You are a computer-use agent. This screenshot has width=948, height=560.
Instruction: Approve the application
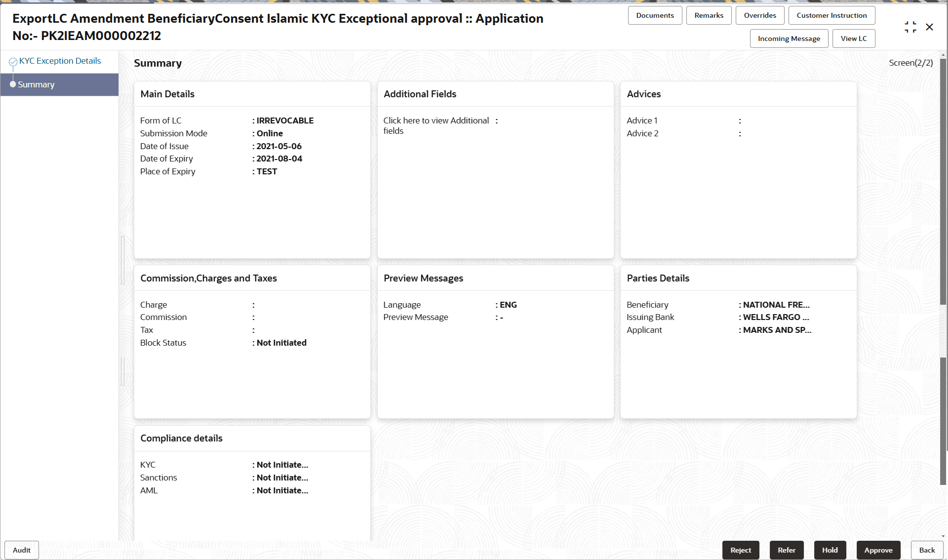[x=878, y=550]
